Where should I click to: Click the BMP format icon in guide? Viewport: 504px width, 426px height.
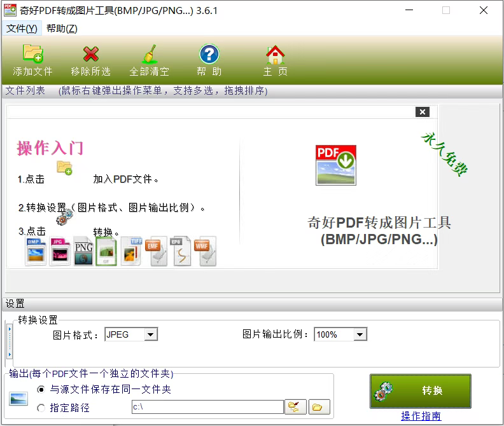36,252
